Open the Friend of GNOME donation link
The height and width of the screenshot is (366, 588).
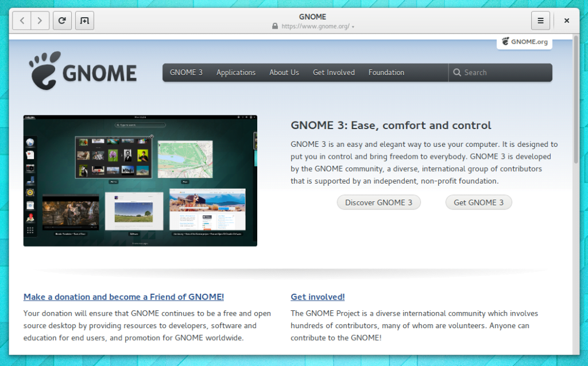point(123,297)
